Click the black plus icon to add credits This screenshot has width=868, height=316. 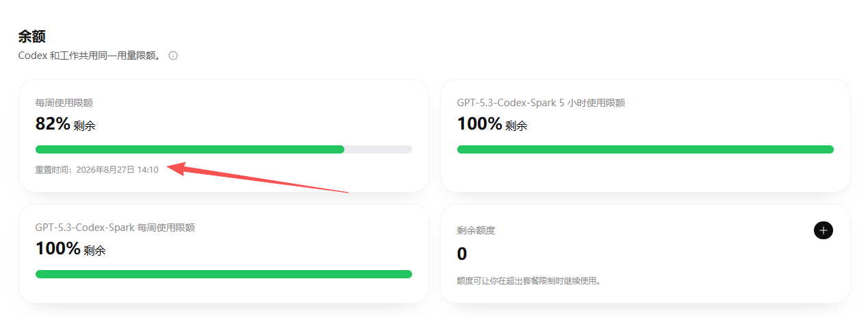824,230
